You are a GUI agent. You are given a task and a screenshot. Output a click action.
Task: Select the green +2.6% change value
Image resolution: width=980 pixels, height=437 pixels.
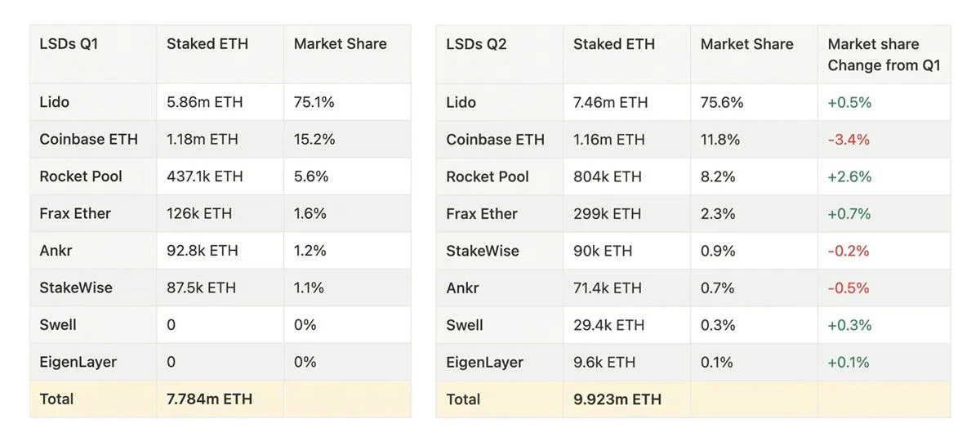pos(849,176)
